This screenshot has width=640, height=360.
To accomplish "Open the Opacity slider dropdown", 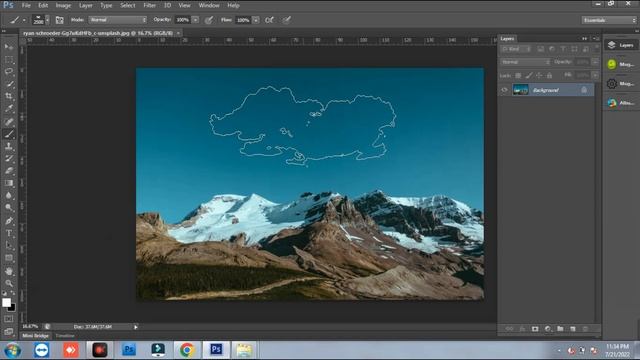I will pyautogui.click(x=196, y=20).
